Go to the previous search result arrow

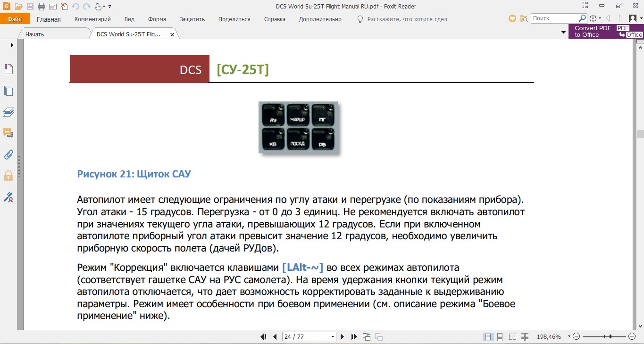608,19
